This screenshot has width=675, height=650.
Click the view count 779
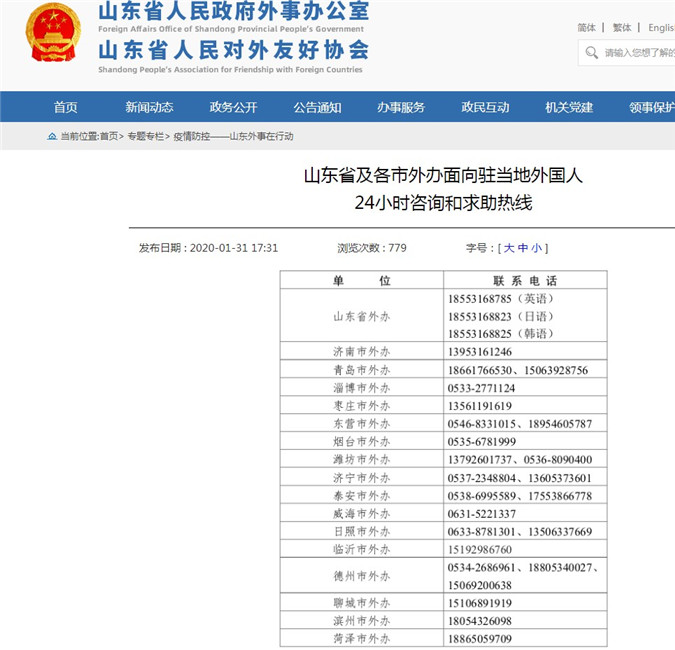click(397, 248)
